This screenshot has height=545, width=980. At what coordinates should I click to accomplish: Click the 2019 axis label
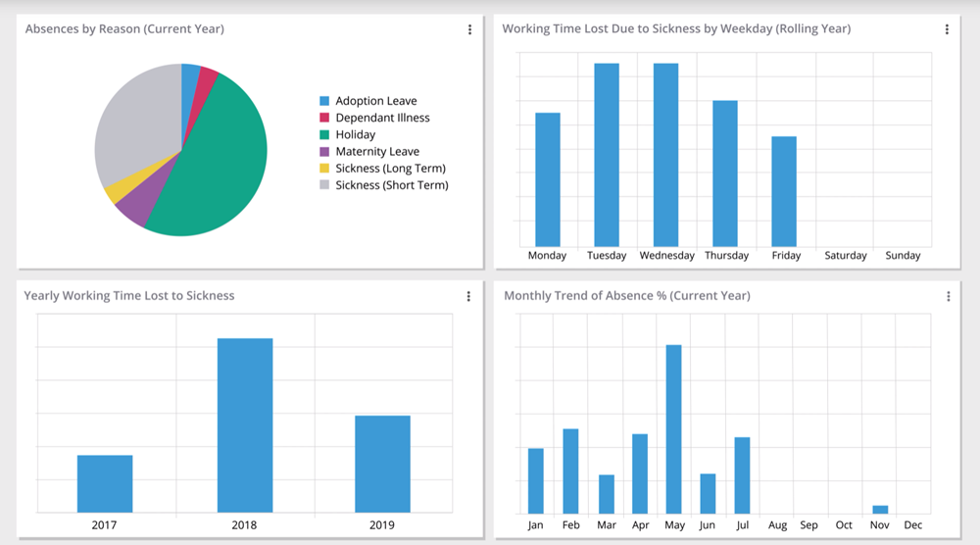click(x=382, y=525)
